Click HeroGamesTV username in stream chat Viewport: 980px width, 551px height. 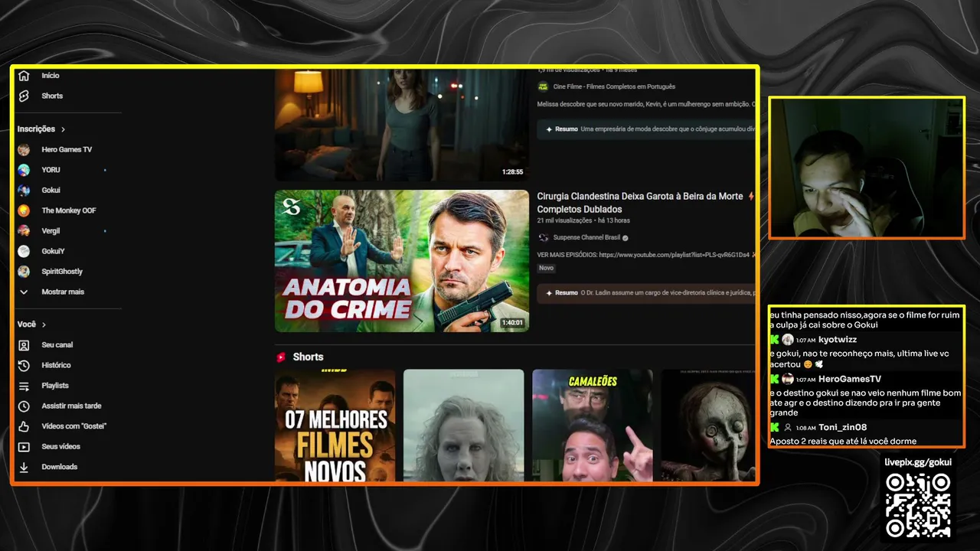[850, 379]
